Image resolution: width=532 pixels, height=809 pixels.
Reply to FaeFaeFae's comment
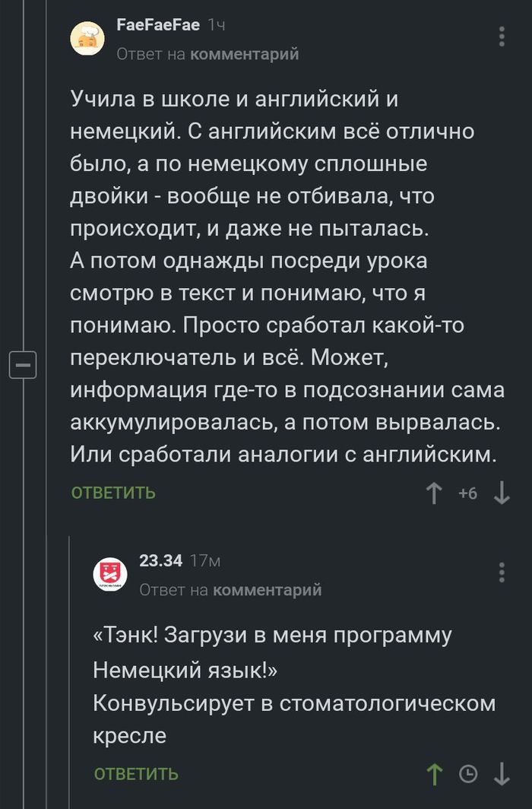click(x=113, y=493)
